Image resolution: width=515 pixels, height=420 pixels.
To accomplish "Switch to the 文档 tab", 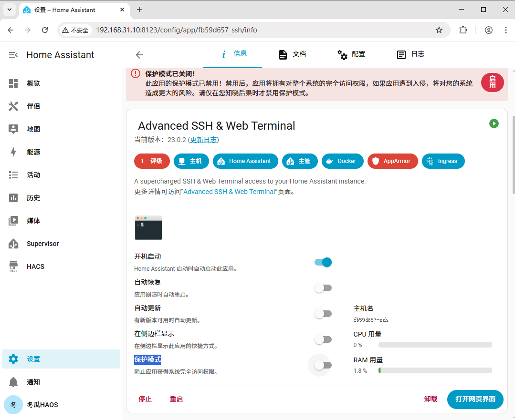I will (292, 54).
